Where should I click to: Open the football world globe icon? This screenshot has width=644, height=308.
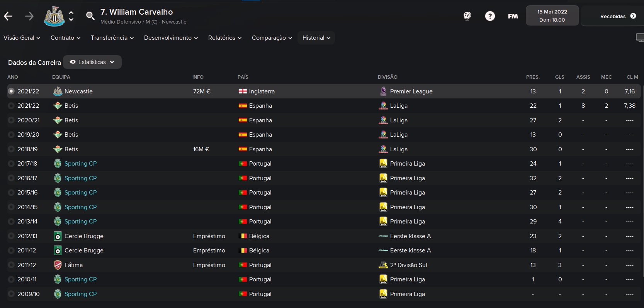point(467,16)
